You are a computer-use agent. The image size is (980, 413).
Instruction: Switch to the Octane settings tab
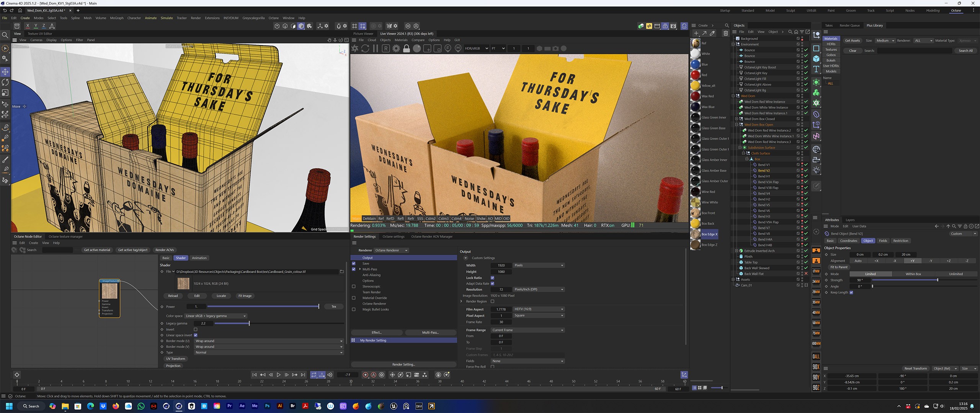click(393, 237)
